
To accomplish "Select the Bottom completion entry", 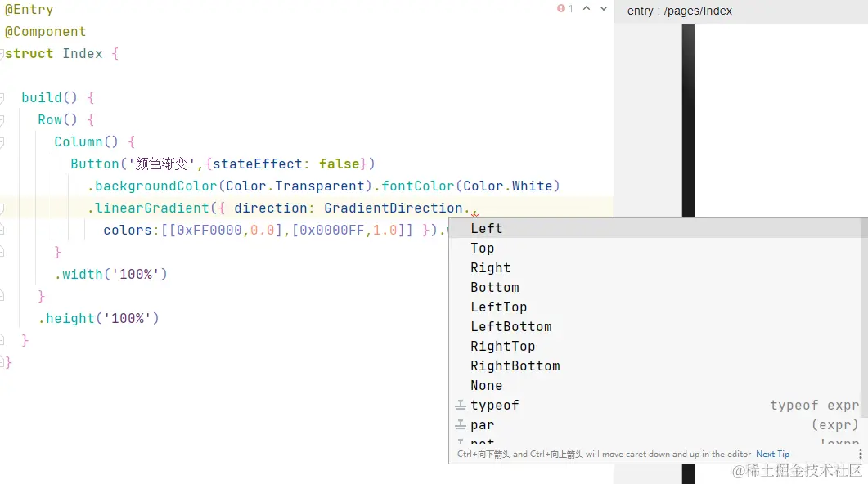I will point(654,288).
